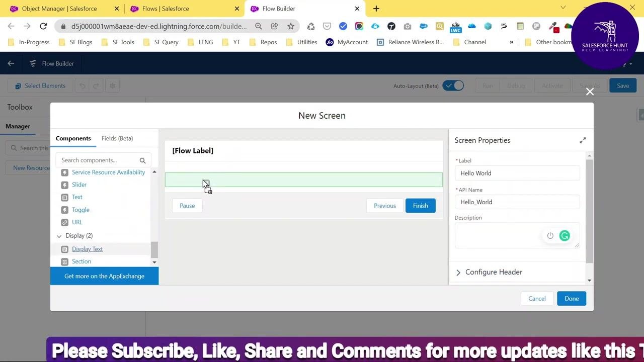Open a new browser tab
The height and width of the screenshot is (362, 644).
[x=376, y=9]
